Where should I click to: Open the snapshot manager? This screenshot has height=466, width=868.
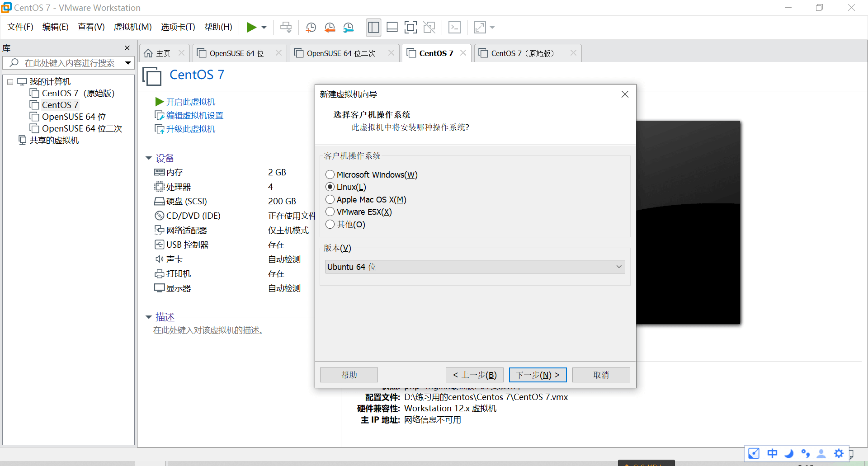tap(349, 27)
